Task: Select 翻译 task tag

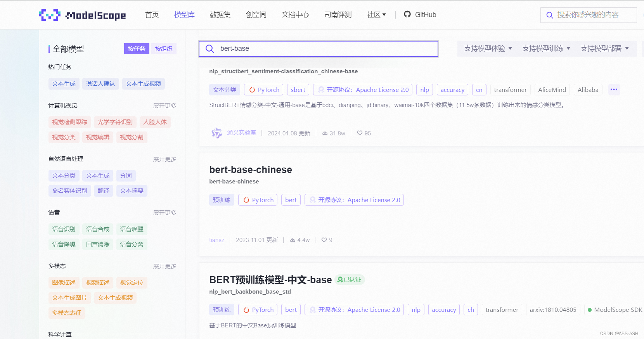Action: coord(104,191)
